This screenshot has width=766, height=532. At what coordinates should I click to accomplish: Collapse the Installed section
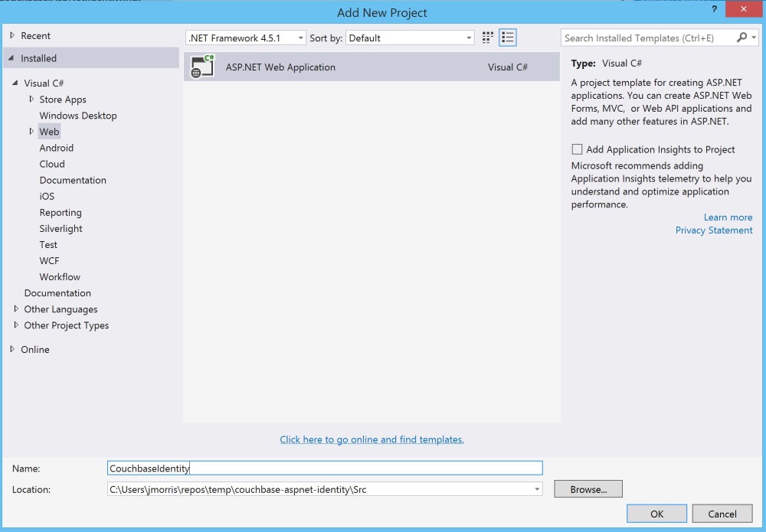11,58
